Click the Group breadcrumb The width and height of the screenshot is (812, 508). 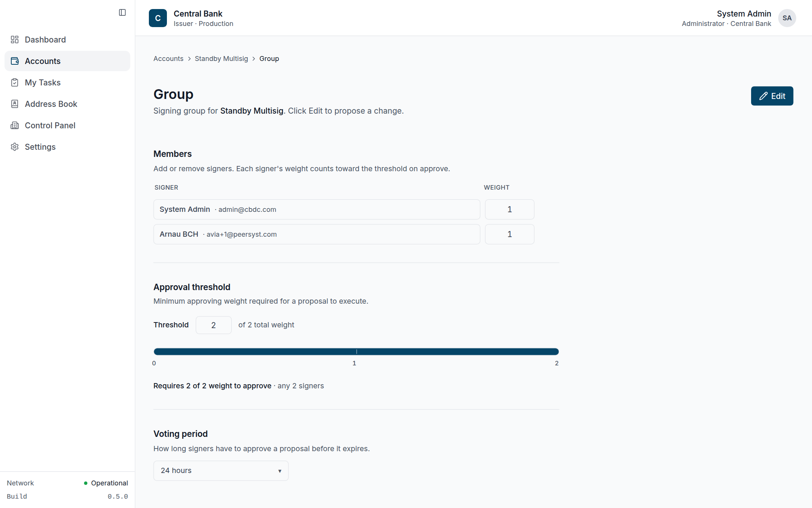(269, 59)
